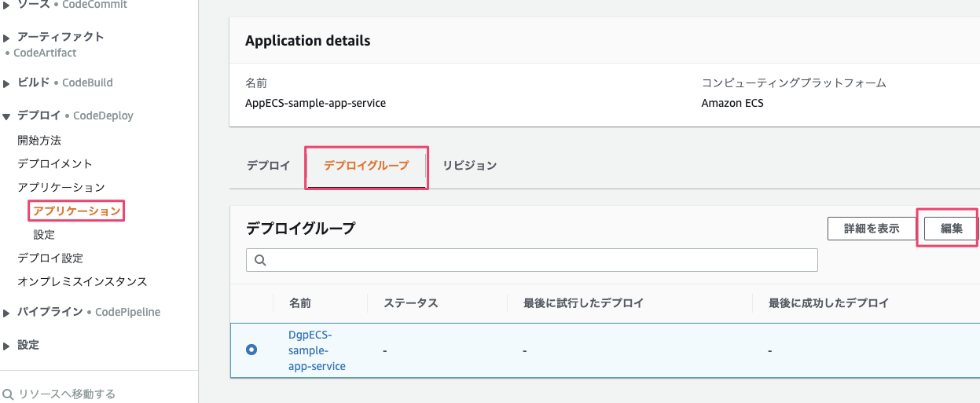Collapse the デプロイ CodeDeploy section

click(7, 116)
